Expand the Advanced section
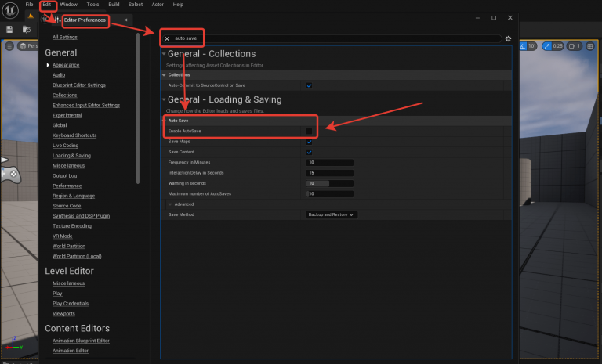 169,204
